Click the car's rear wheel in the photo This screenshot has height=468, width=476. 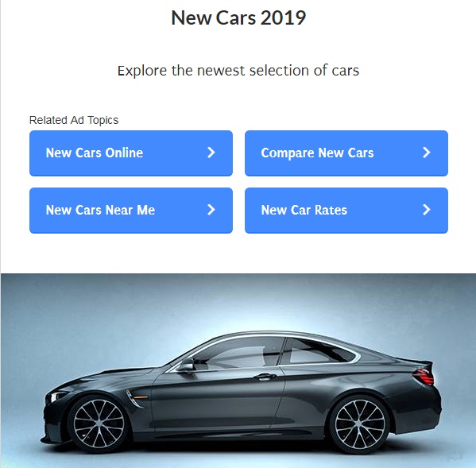[x=360, y=424]
